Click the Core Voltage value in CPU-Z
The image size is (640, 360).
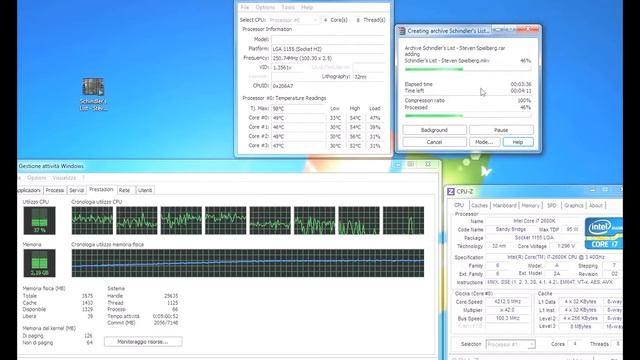tap(565, 246)
